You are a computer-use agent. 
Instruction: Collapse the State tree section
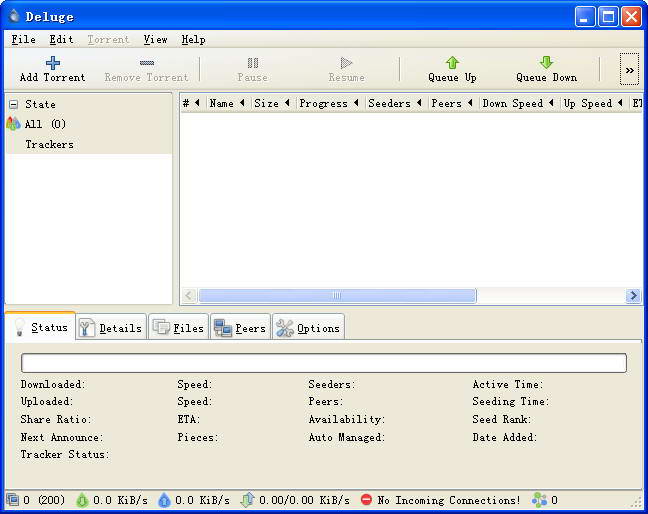tap(14, 104)
